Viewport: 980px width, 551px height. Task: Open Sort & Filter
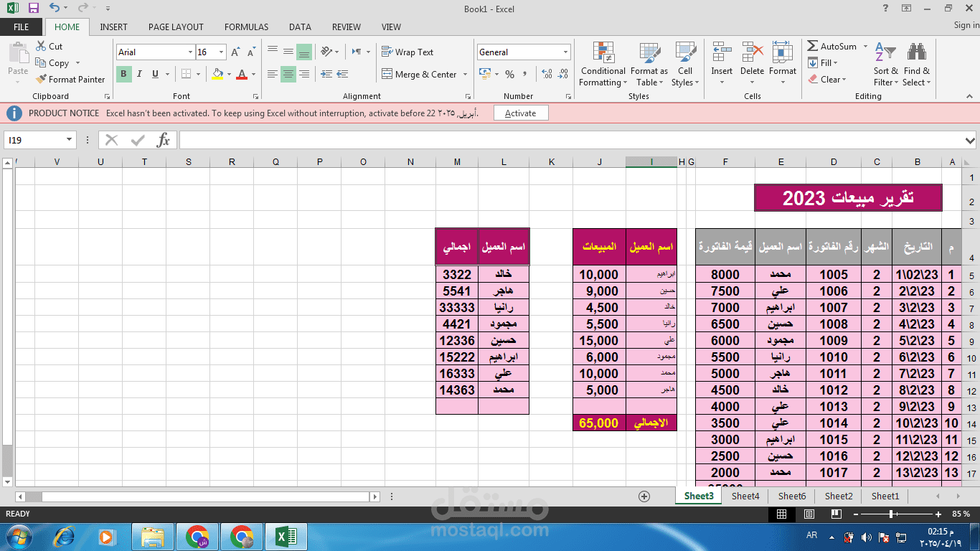click(x=885, y=65)
